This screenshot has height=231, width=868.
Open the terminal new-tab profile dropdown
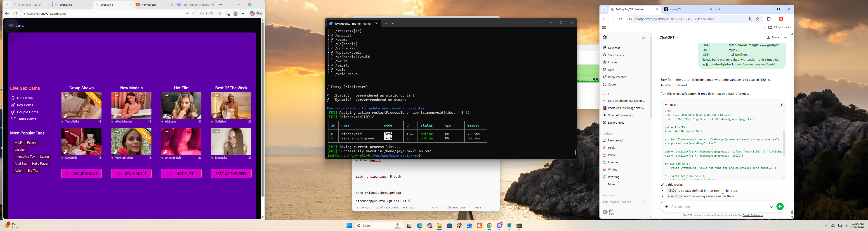[x=393, y=23]
